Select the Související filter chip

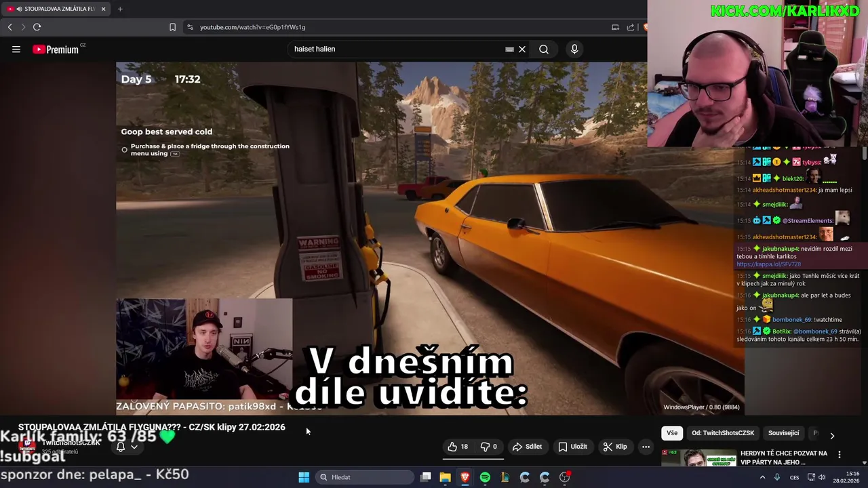783,433
